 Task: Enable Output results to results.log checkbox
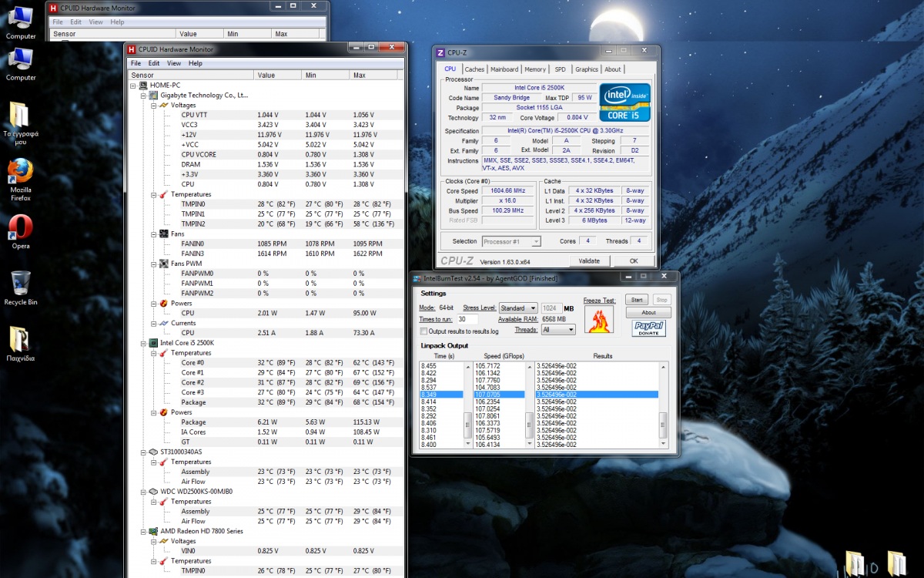(x=423, y=331)
